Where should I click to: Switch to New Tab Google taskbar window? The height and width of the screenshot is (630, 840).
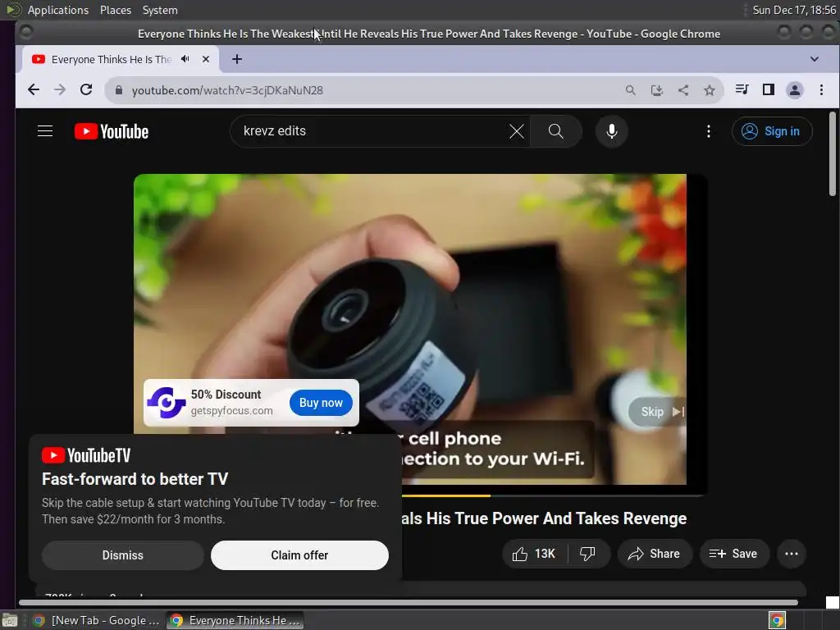pyautogui.click(x=95, y=620)
